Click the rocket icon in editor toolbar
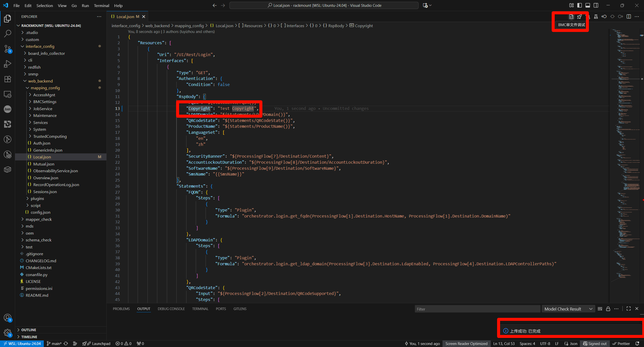644x347 pixels. [579, 17]
